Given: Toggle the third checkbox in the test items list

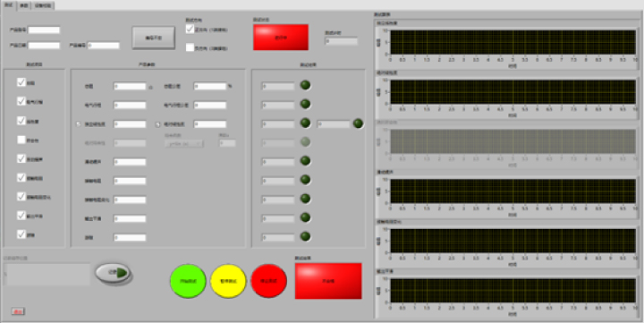Looking at the screenshot, I should [21, 121].
